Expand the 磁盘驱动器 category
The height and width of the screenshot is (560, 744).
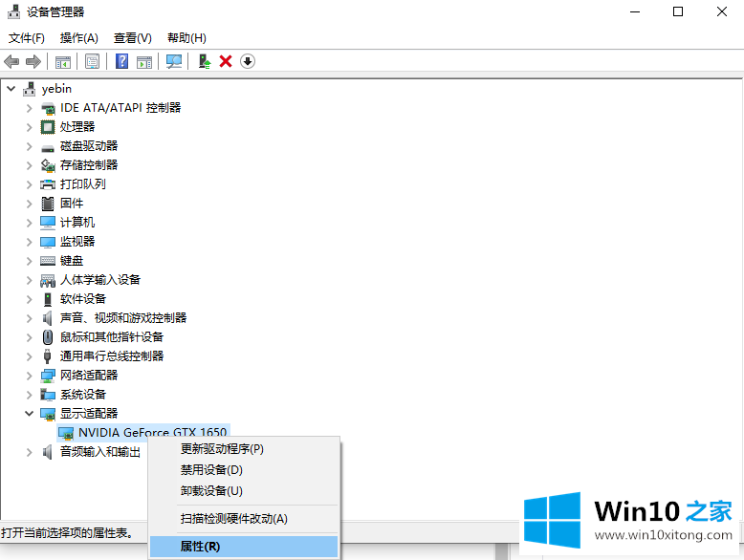coord(30,146)
